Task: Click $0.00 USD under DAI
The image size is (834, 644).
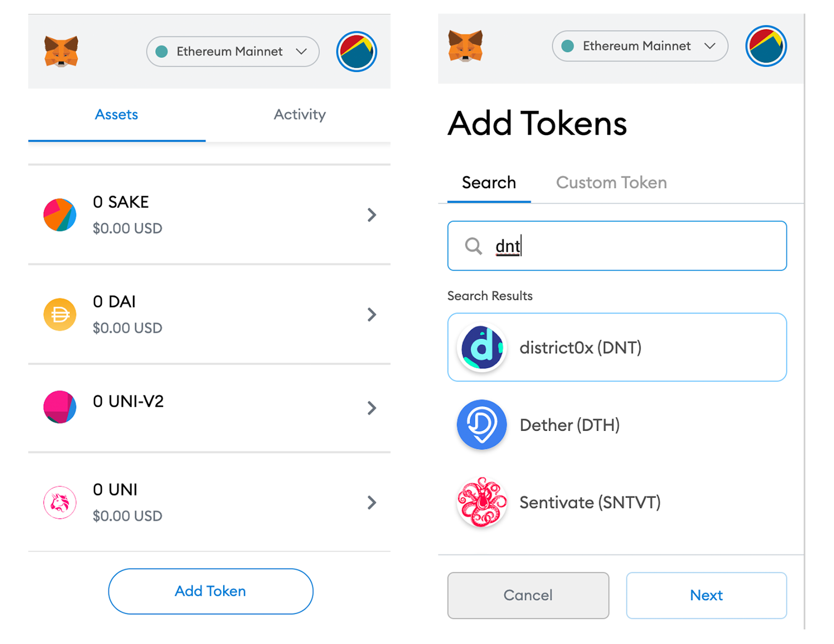Action: (128, 328)
